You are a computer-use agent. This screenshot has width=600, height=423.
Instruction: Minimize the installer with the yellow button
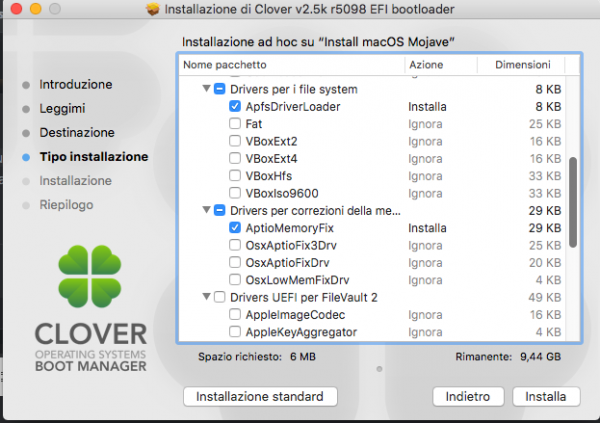[x=36, y=8]
